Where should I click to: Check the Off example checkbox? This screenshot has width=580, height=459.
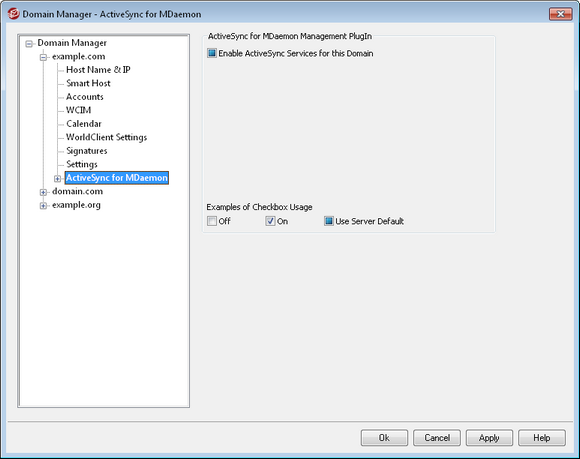pos(212,221)
